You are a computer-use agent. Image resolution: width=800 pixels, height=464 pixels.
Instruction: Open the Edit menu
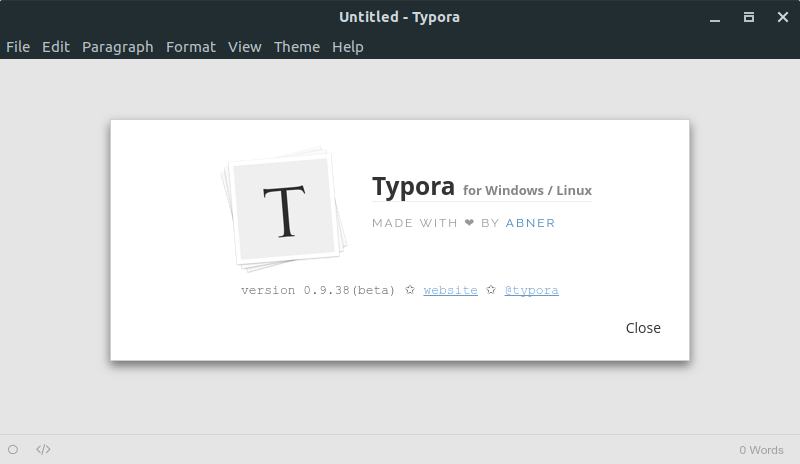click(56, 47)
